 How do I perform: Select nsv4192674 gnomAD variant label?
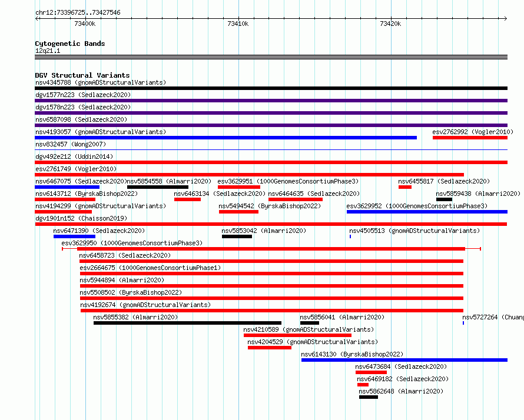click(145, 305)
